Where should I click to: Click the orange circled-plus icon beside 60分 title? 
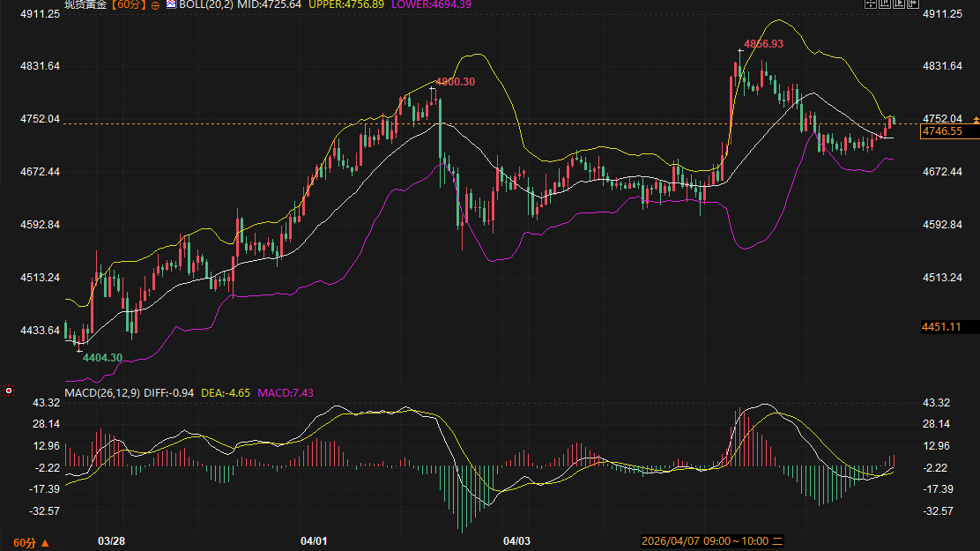(x=156, y=5)
